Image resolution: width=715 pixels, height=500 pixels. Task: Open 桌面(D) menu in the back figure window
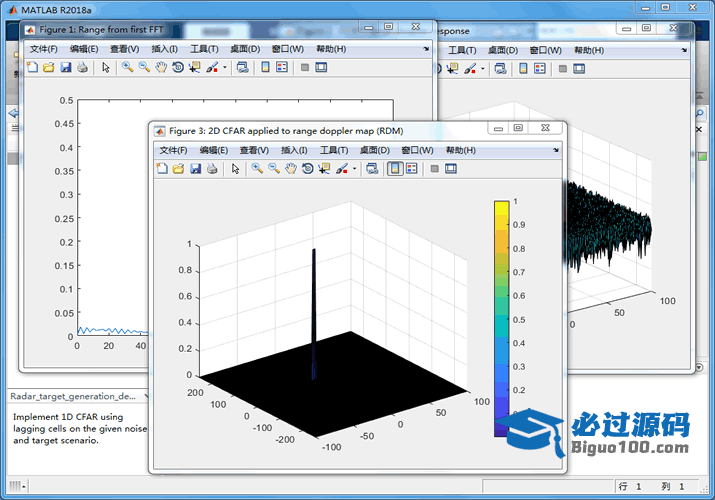point(503,50)
